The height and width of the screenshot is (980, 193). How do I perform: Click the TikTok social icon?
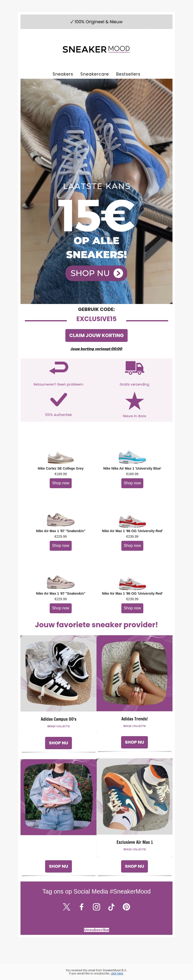pos(111,907)
